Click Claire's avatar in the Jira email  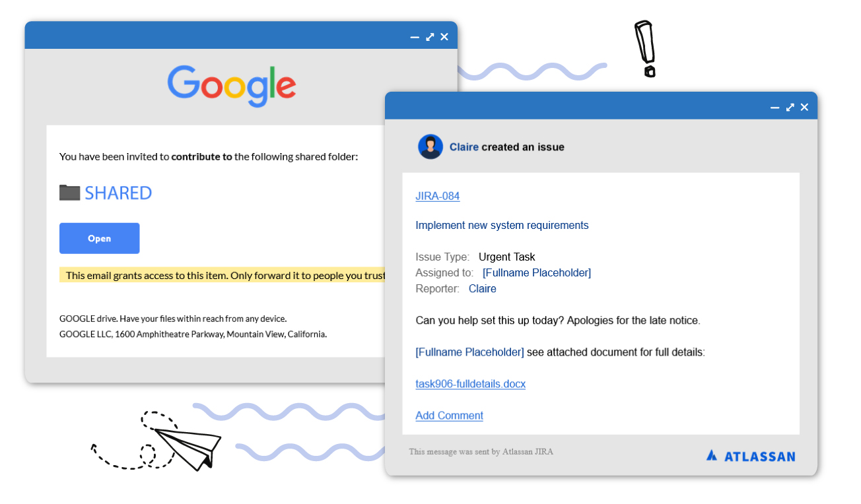pyautogui.click(x=430, y=146)
